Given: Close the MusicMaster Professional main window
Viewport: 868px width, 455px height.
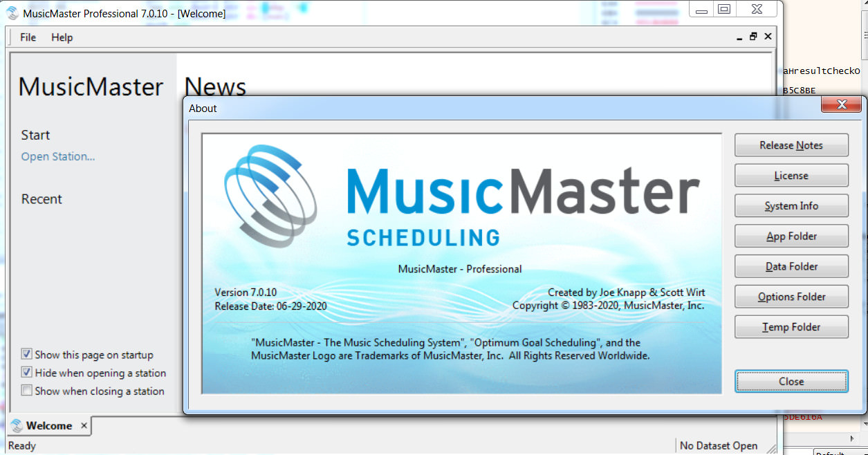Looking at the screenshot, I should coord(756,9).
